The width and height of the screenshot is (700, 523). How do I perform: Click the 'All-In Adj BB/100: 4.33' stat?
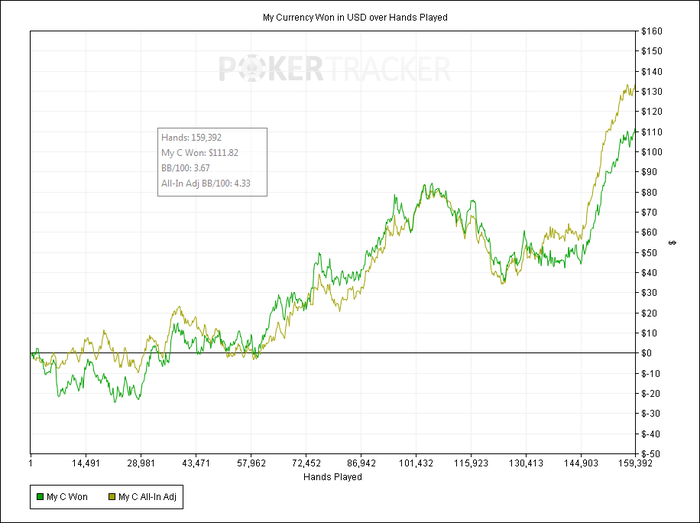click(x=206, y=183)
